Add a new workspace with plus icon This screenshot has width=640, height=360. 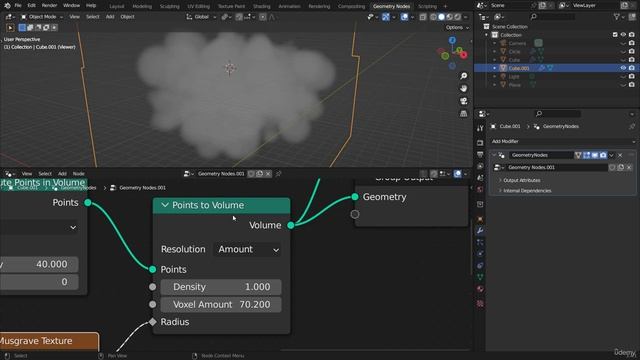click(x=445, y=6)
